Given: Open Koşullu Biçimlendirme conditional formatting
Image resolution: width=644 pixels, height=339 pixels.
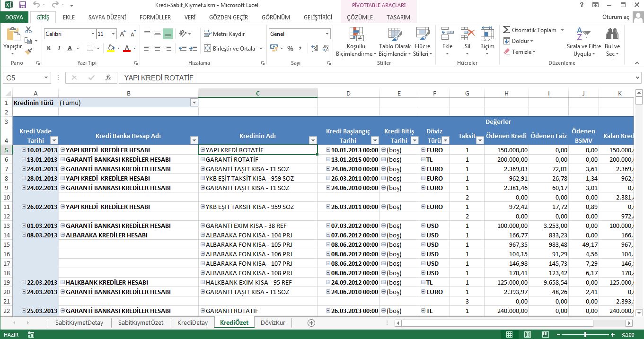Looking at the screenshot, I should tap(356, 42).
